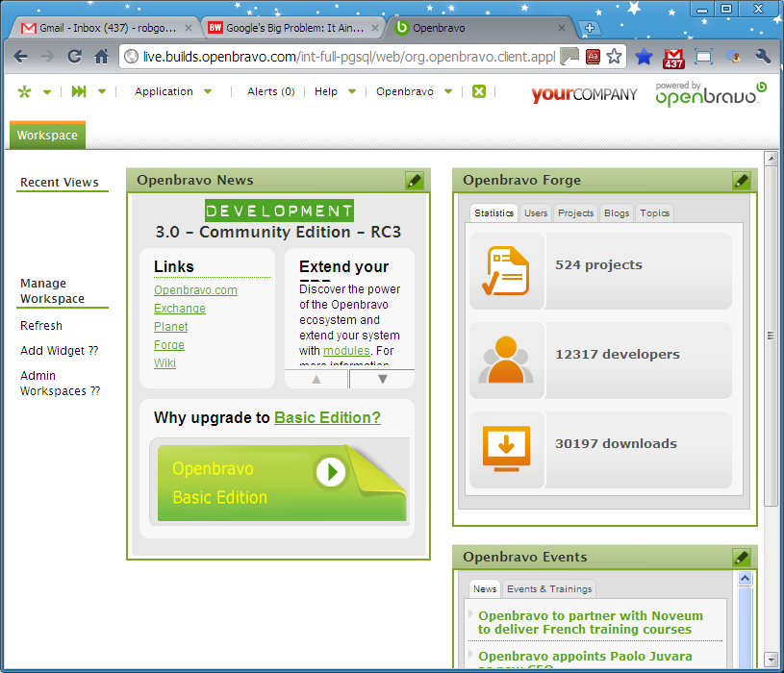Open the Wiki link
The height and width of the screenshot is (673, 784).
click(164, 363)
